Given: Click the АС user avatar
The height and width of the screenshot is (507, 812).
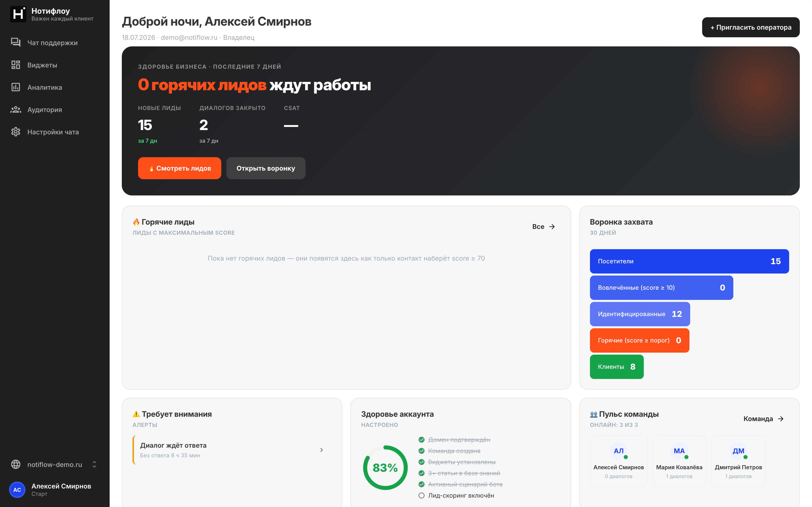Looking at the screenshot, I should tap(17, 490).
